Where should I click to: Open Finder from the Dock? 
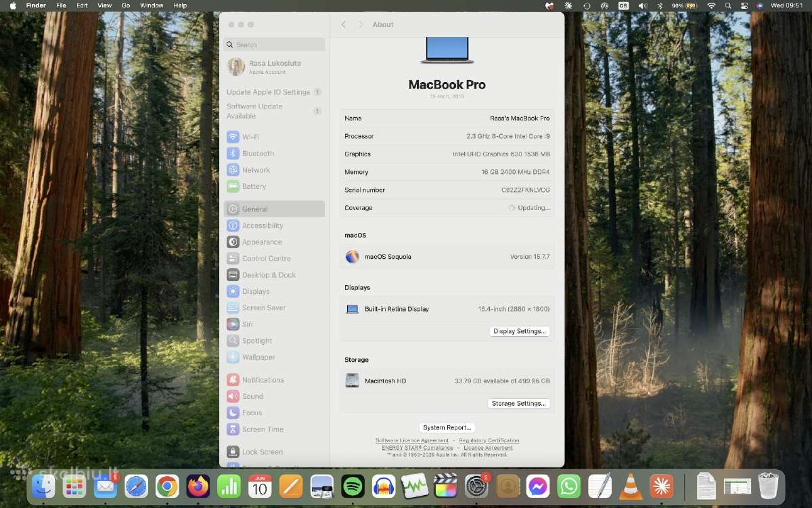click(43, 486)
